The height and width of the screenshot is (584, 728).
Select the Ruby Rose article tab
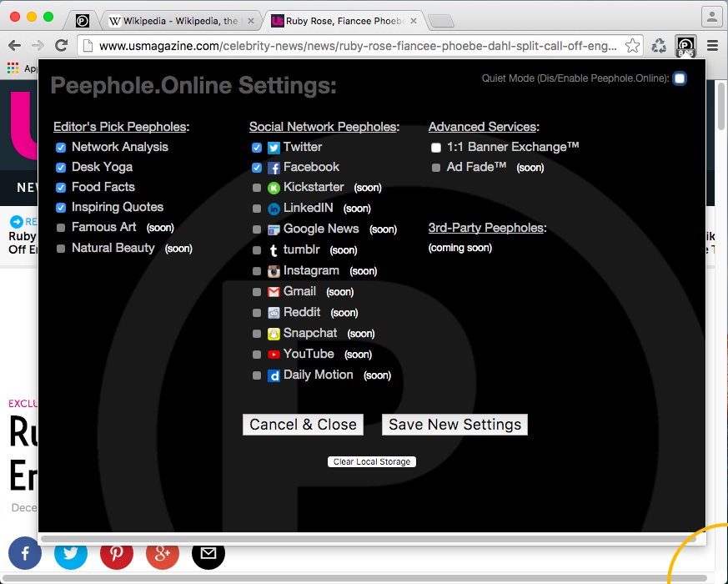tap(342, 21)
